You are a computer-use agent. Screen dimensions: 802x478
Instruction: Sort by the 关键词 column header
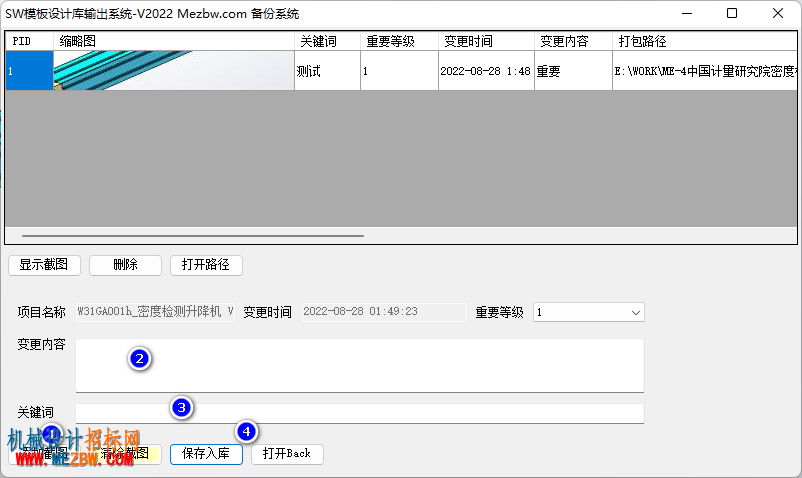(327, 41)
